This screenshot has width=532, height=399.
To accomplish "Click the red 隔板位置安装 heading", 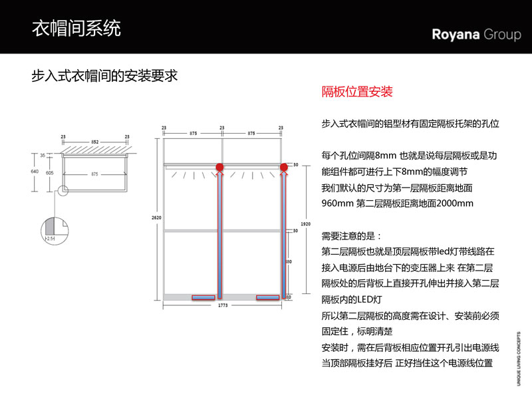I will pos(357,92).
